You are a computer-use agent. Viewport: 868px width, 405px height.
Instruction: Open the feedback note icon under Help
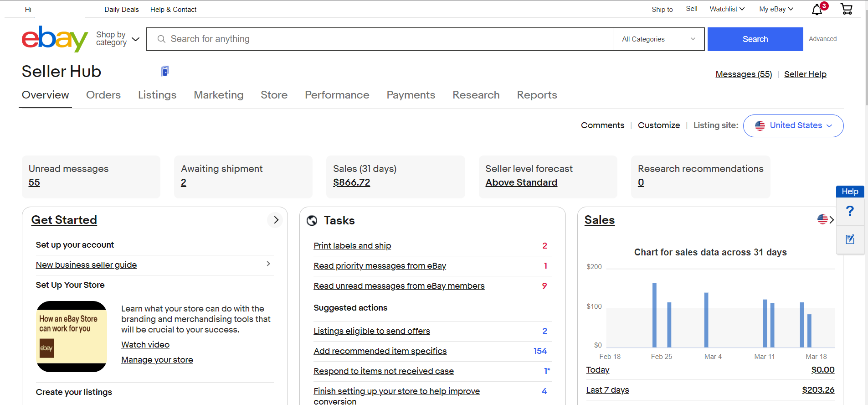(x=850, y=239)
